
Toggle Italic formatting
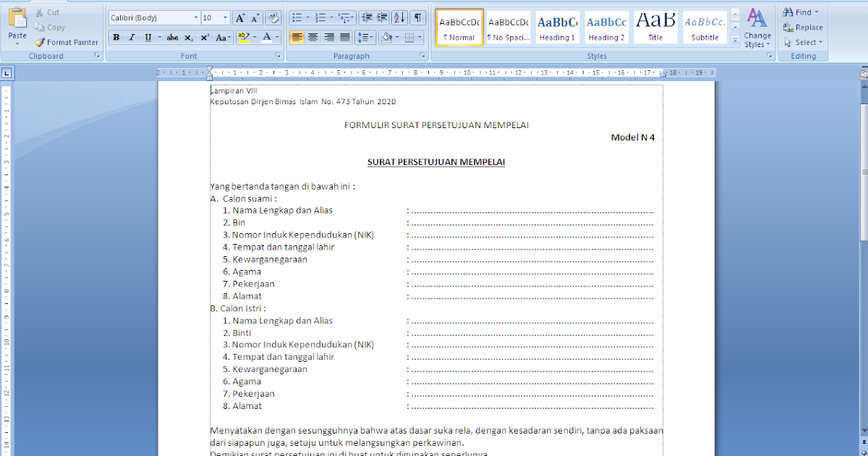tap(132, 37)
